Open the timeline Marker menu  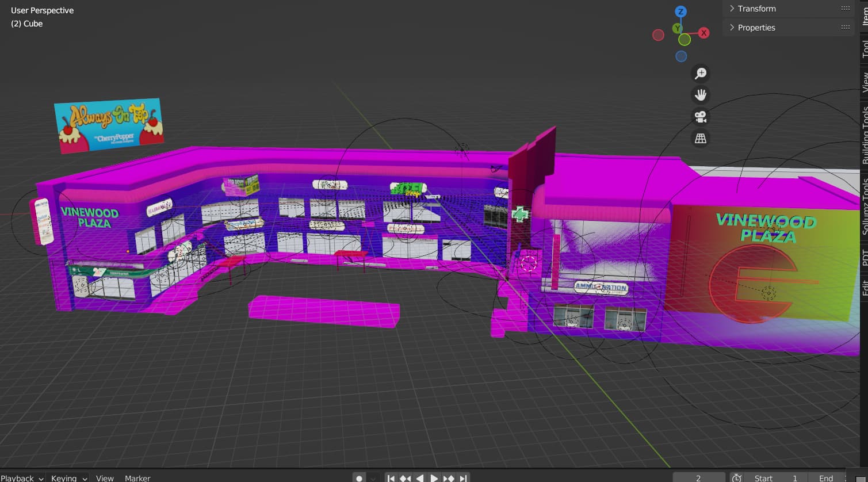coord(137,478)
